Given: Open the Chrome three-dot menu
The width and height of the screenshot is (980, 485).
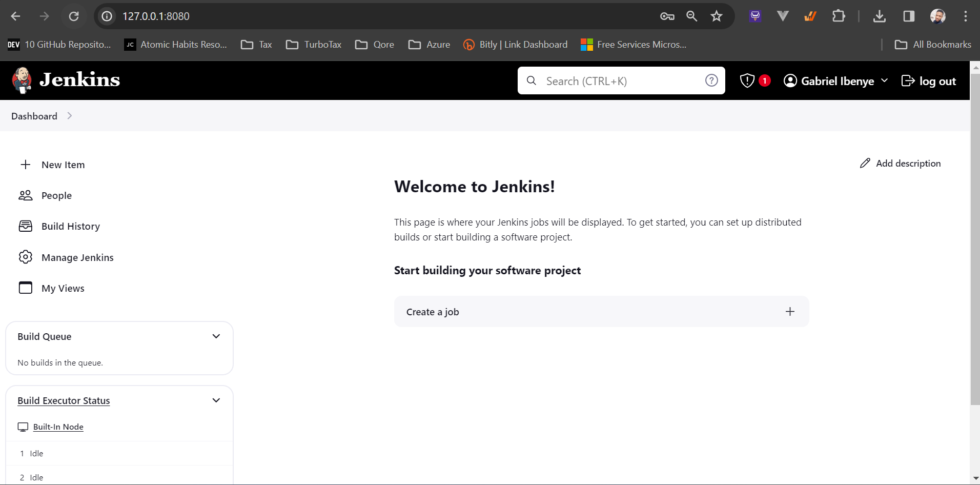Looking at the screenshot, I should 966,16.
